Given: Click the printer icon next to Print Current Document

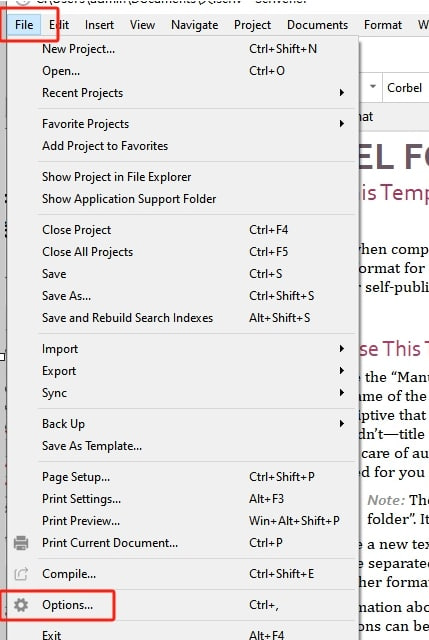Looking at the screenshot, I should click(x=21, y=543).
